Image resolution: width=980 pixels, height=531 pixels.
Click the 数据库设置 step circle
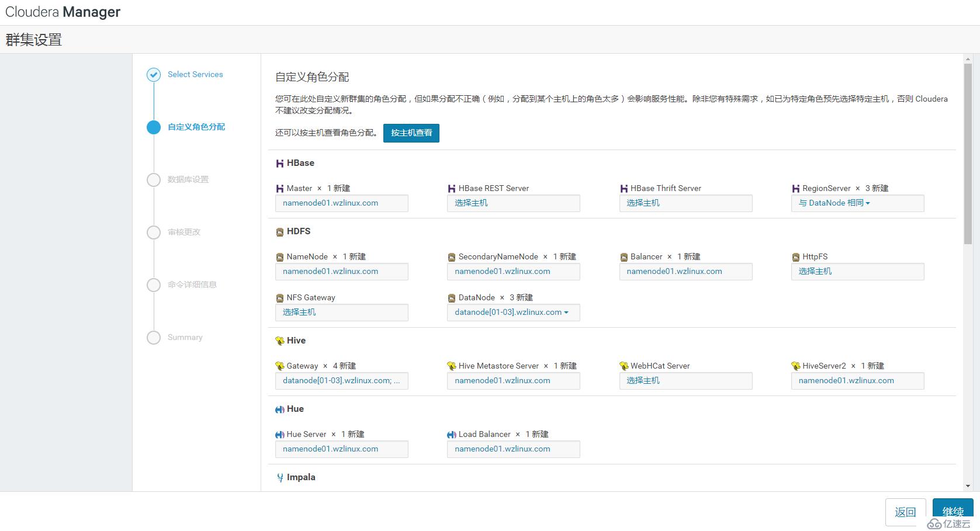(154, 179)
